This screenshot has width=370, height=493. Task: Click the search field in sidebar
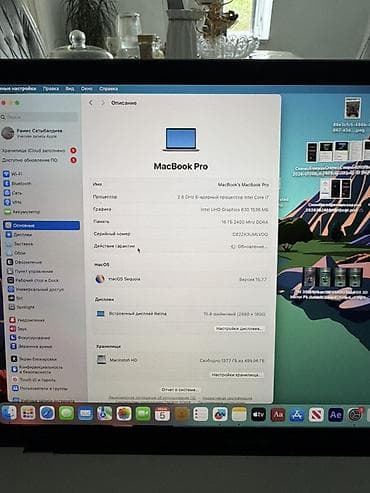coord(39,117)
